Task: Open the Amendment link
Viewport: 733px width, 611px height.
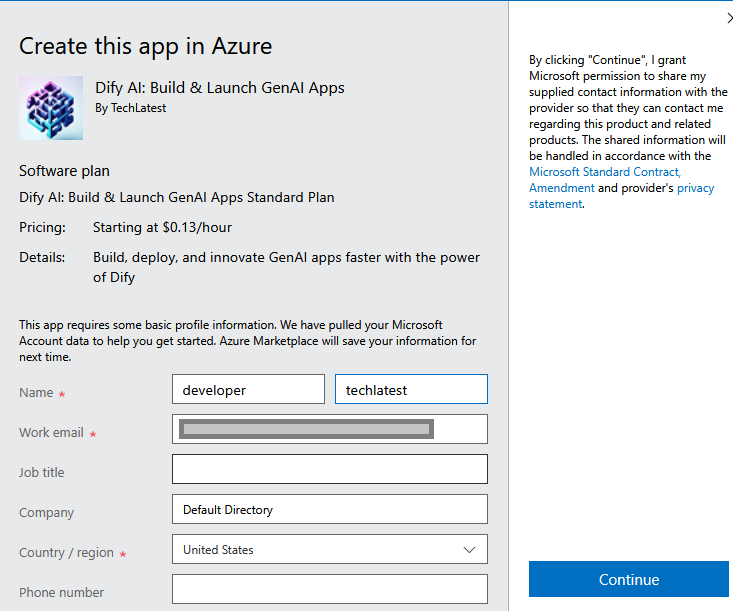Action: [562, 188]
